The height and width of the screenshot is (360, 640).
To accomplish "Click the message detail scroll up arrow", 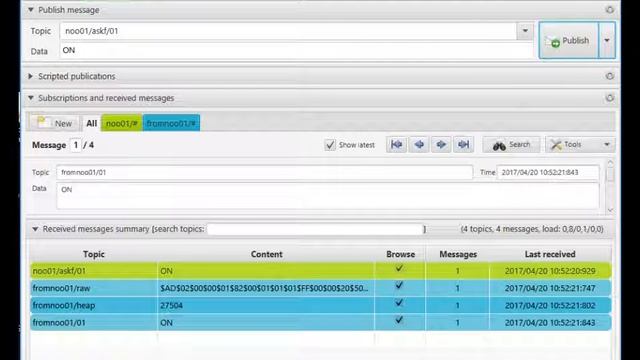I will 610,163.
